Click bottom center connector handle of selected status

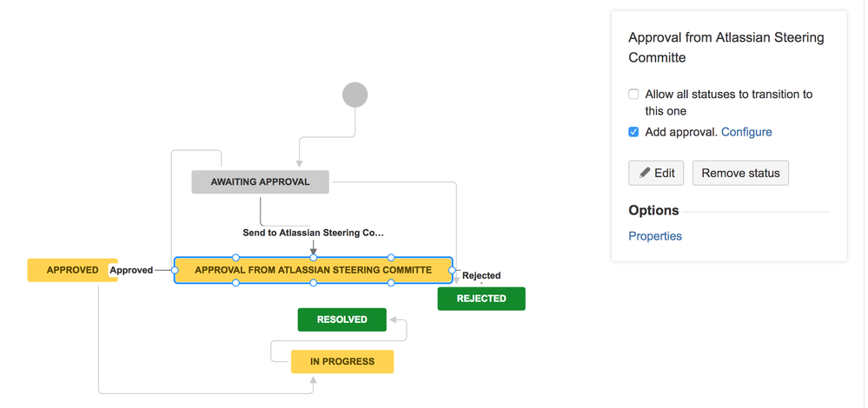314,283
